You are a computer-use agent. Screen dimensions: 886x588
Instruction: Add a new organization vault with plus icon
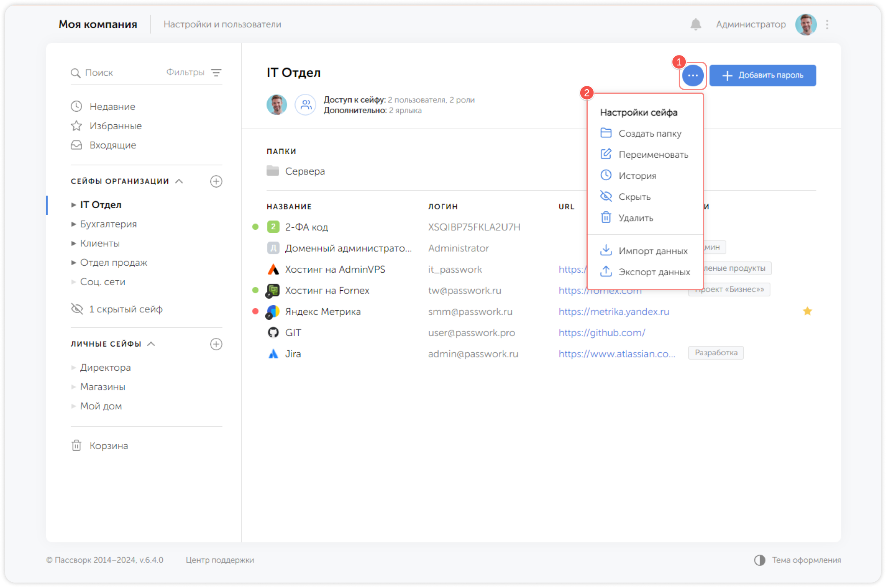(x=216, y=181)
